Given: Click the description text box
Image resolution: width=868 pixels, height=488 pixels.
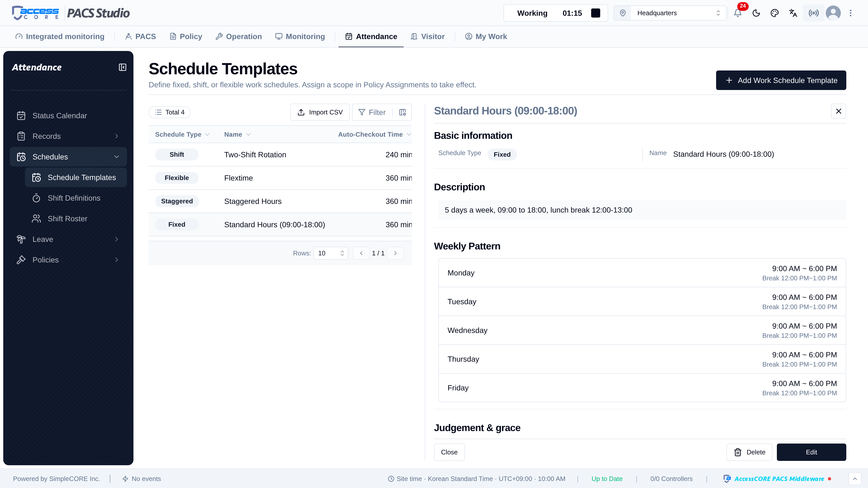Looking at the screenshot, I should [x=642, y=210].
